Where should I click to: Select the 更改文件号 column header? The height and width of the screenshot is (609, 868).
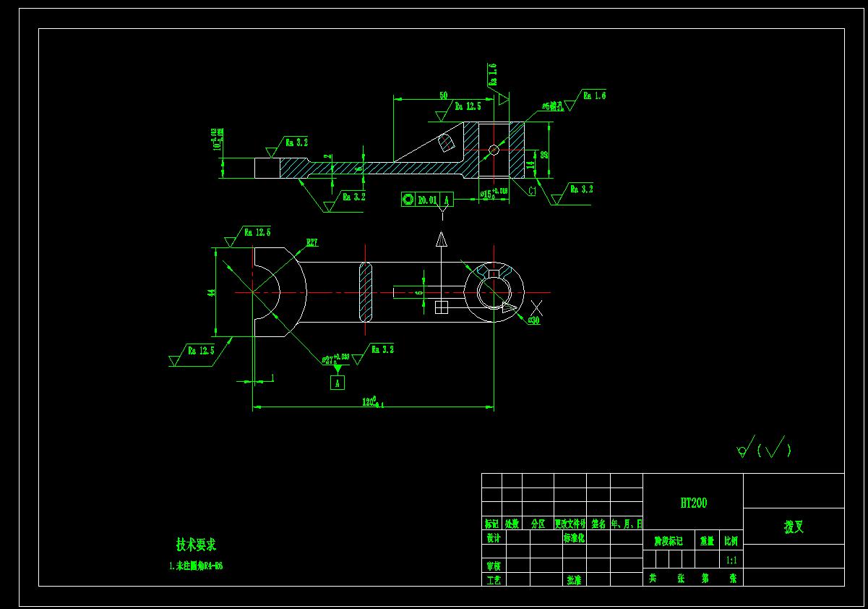[570, 524]
